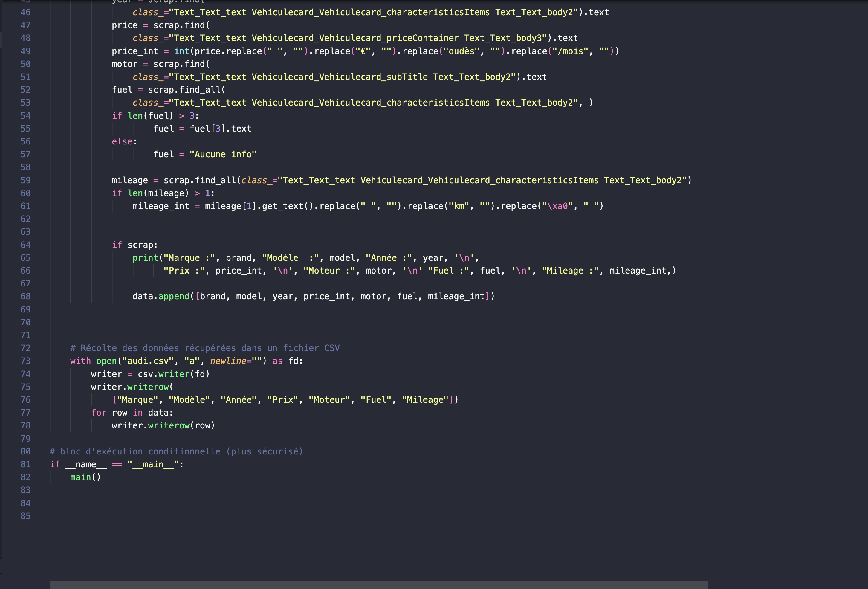The height and width of the screenshot is (589, 868).
Task: Click the "Prix :" string on line 66
Action: [x=184, y=271]
